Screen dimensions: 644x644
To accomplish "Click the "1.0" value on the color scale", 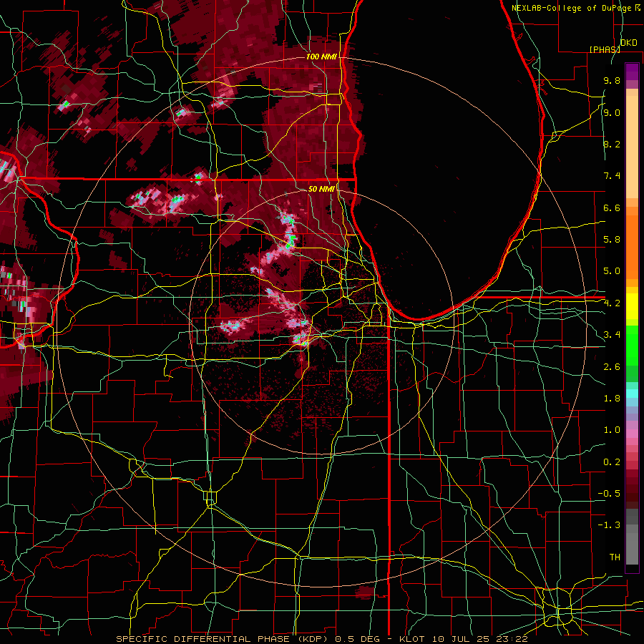I will click(x=612, y=430).
